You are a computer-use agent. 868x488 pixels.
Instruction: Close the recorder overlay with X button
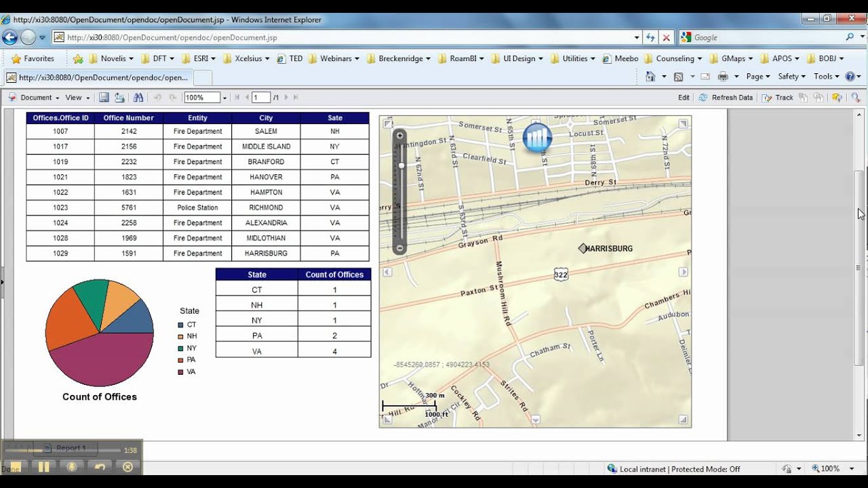pyautogui.click(x=127, y=466)
